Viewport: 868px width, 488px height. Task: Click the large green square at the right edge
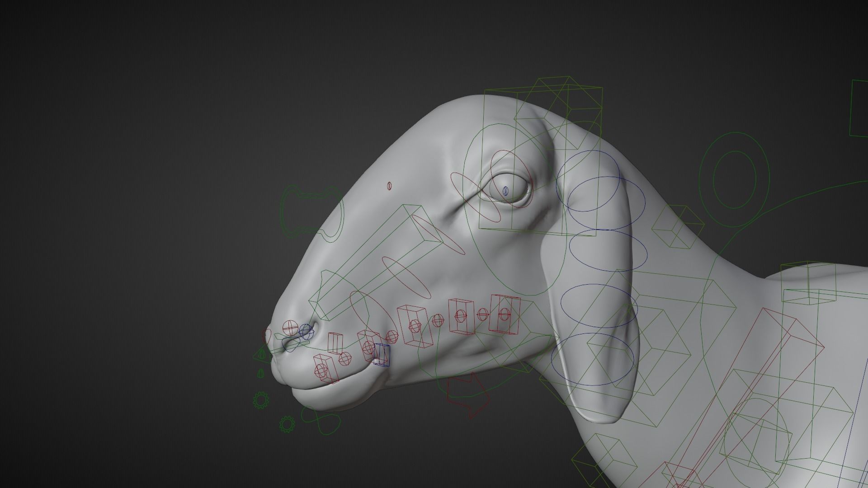pos(858,108)
